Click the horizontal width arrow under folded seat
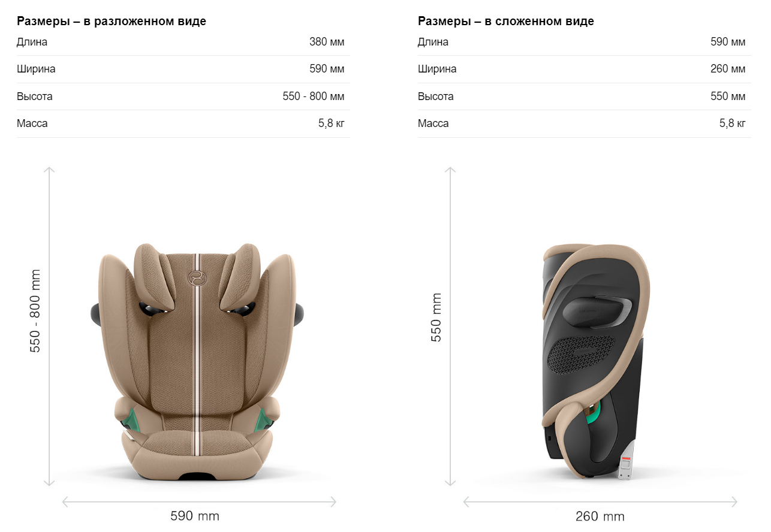The image size is (771, 532). coord(600,502)
